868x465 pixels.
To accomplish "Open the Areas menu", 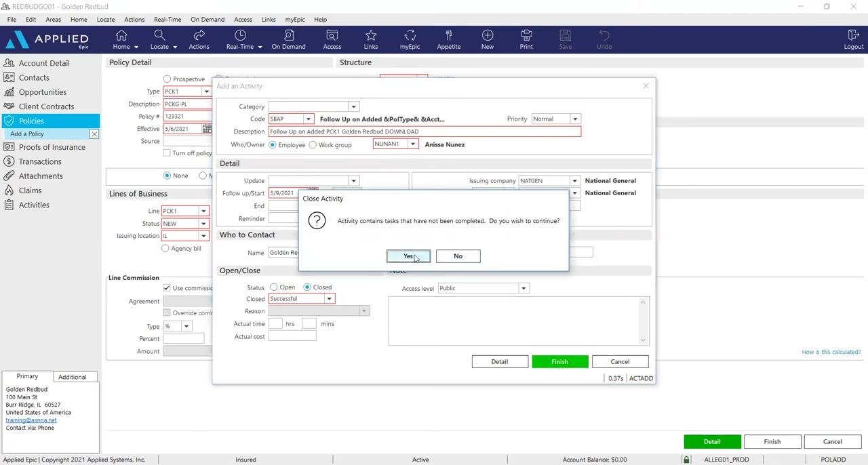I will pyautogui.click(x=53, y=20).
